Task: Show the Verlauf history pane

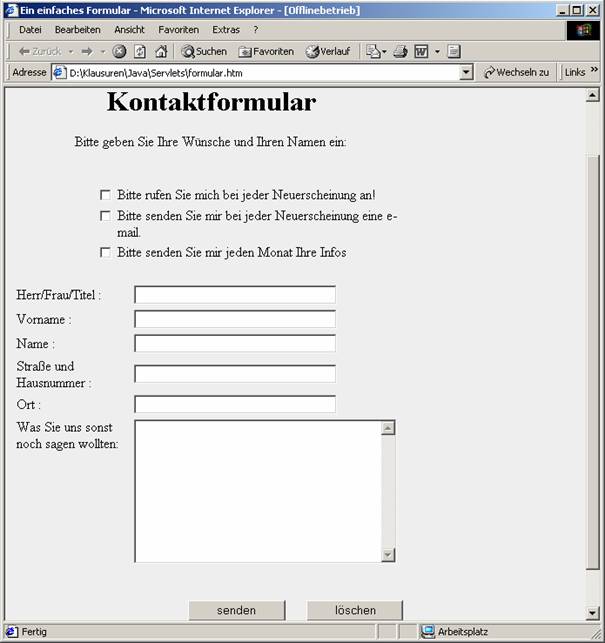Action: [327, 51]
